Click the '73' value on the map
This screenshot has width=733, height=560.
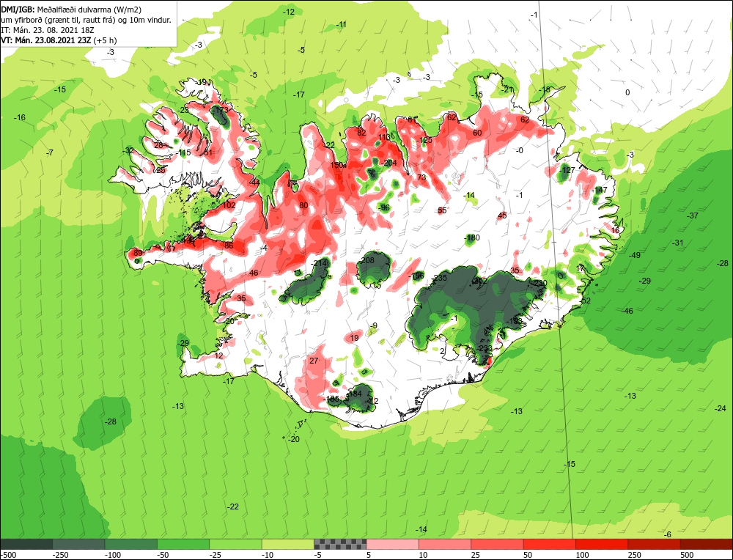point(421,177)
